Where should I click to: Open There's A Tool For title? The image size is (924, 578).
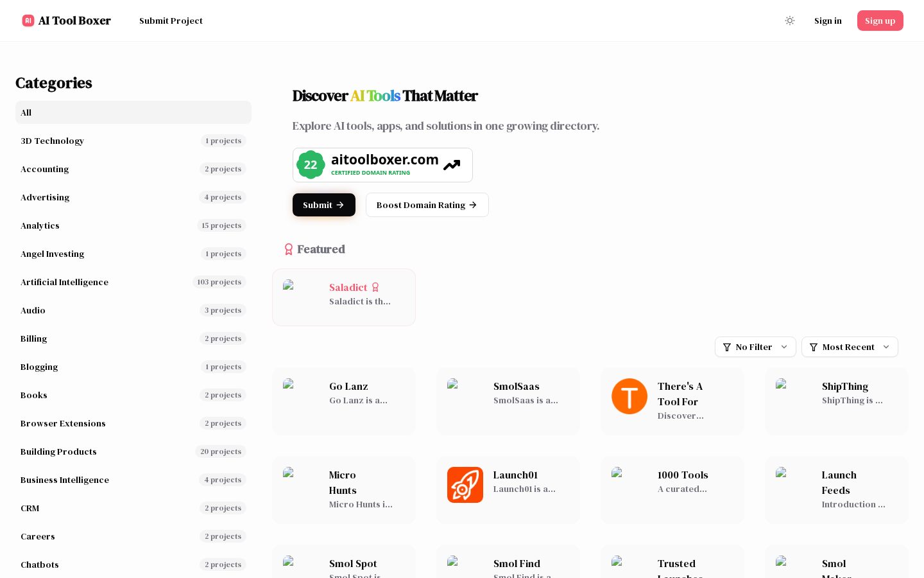pyautogui.click(x=680, y=394)
